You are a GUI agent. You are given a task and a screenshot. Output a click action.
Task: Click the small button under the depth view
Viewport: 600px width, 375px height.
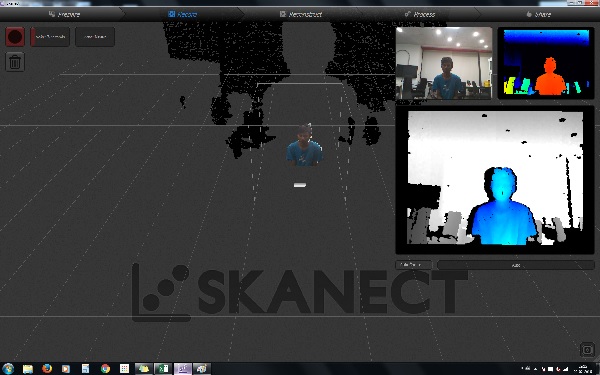[414, 265]
